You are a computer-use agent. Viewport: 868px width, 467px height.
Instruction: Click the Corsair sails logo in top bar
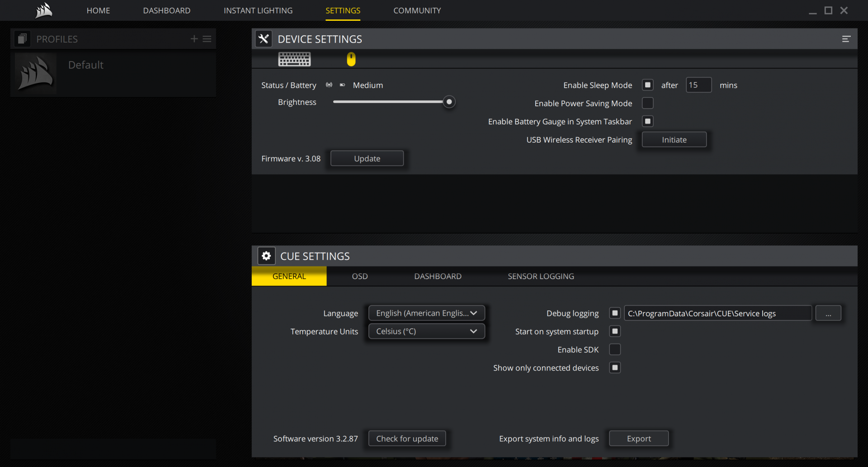coord(44,10)
